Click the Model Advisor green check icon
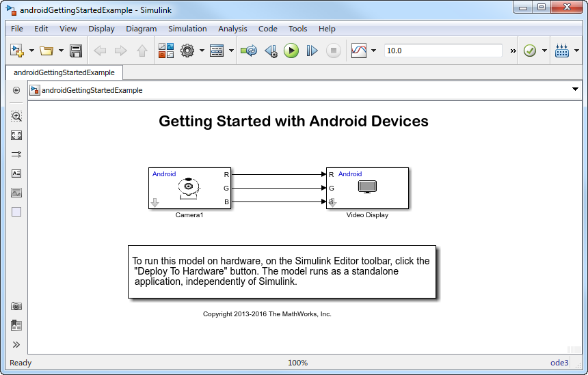Screen dimensions: 588x375 [529, 51]
